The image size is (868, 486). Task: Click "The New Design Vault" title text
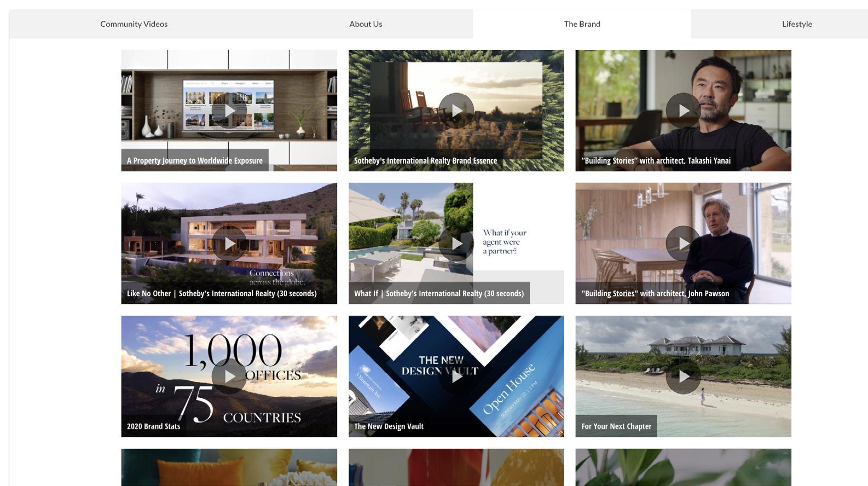(389, 426)
